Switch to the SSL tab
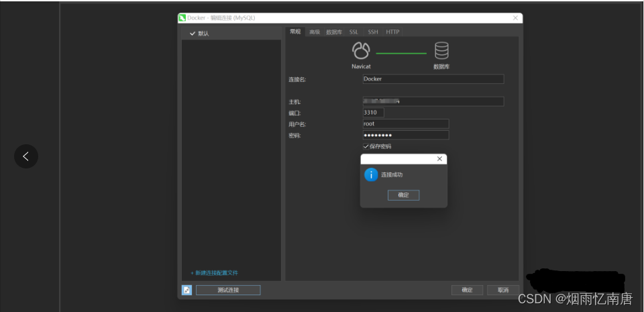This screenshot has height=312, width=644. [354, 32]
